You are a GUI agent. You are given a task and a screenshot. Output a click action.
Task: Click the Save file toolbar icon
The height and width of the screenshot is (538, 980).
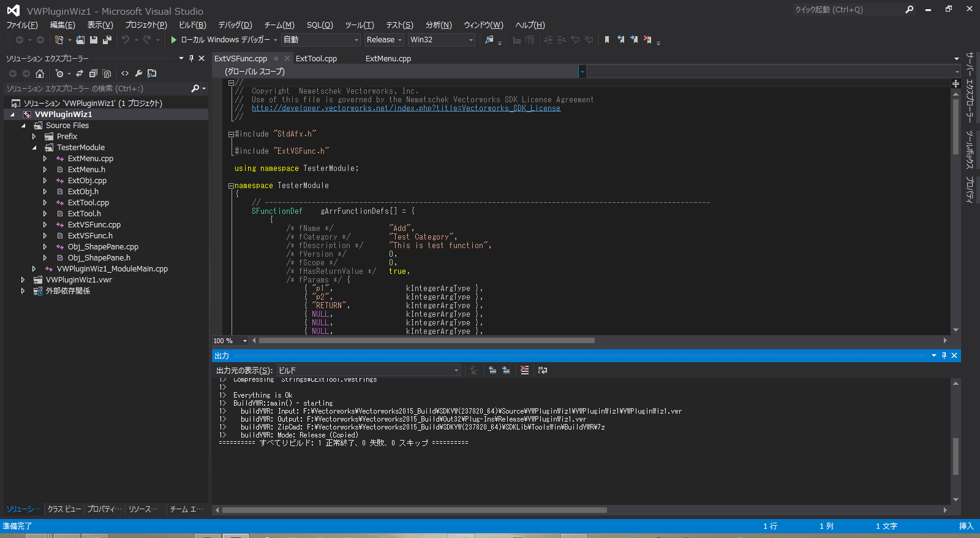pos(94,40)
